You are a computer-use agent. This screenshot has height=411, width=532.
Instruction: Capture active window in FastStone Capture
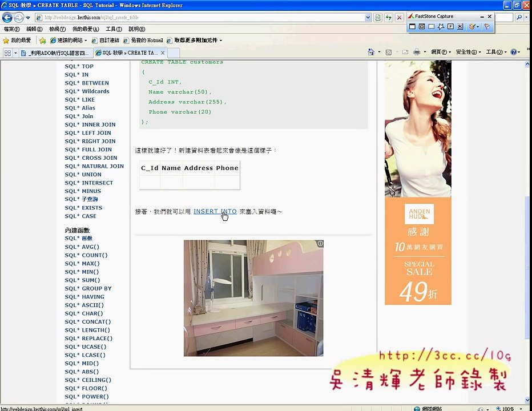click(412, 26)
